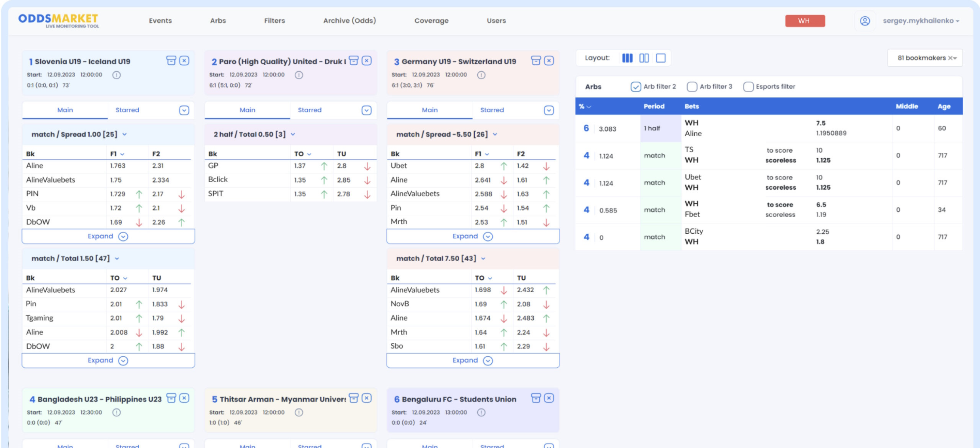Close the Germany U19 – Switzerland U19 card

coord(549,61)
